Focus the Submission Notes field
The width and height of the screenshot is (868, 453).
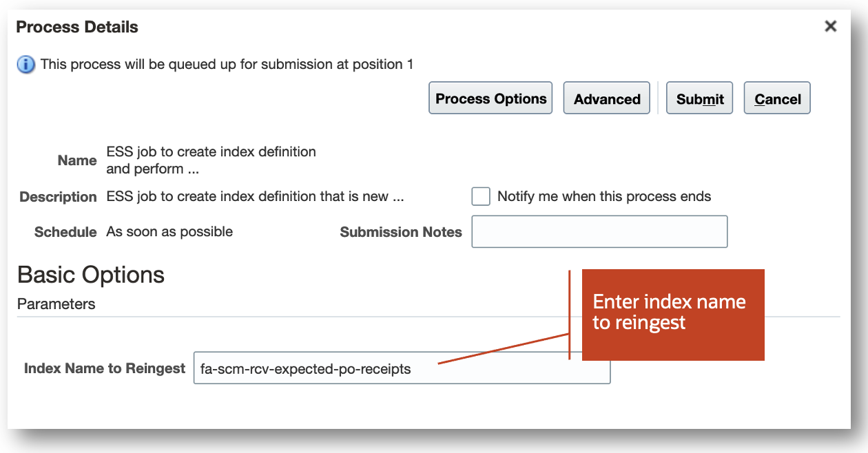click(599, 231)
